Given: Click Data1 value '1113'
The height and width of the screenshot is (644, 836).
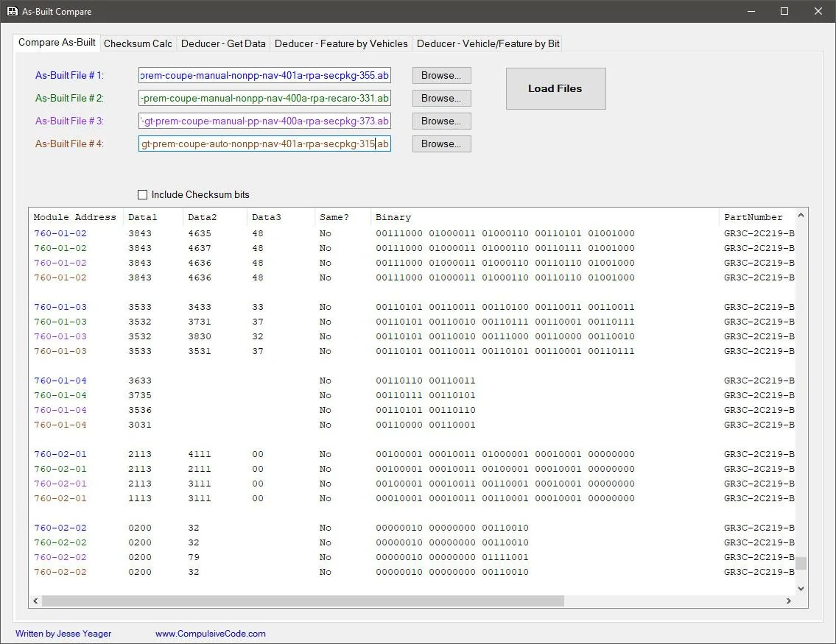Looking at the screenshot, I should click(140, 498).
